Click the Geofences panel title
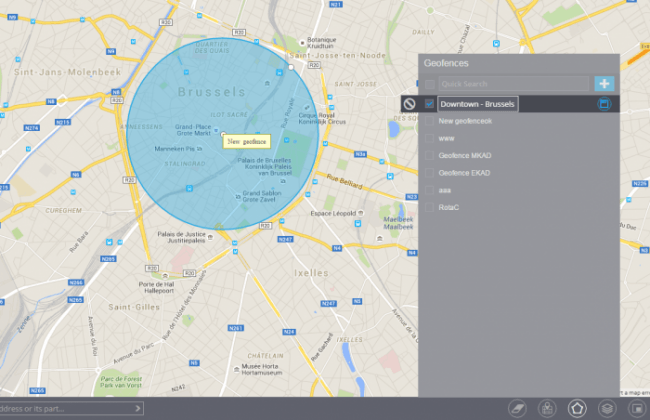 click(x=446, y=63)
